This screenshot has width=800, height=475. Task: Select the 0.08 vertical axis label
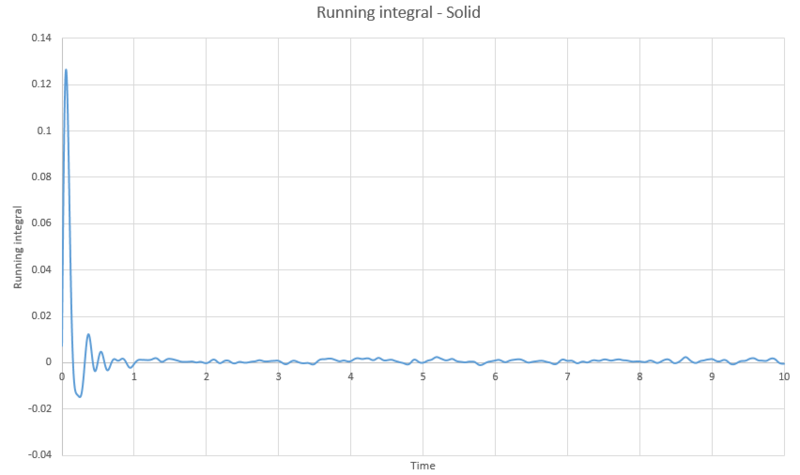41,177
